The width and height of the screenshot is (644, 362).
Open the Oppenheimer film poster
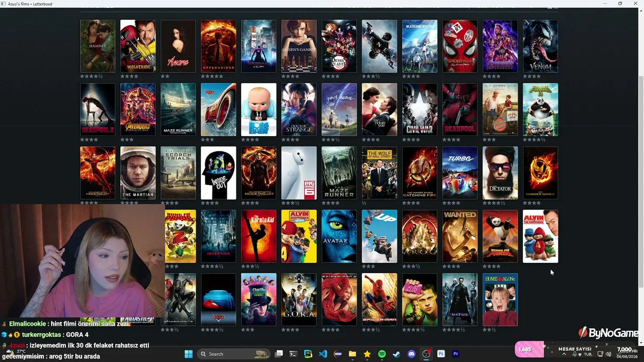pos(218,46)
